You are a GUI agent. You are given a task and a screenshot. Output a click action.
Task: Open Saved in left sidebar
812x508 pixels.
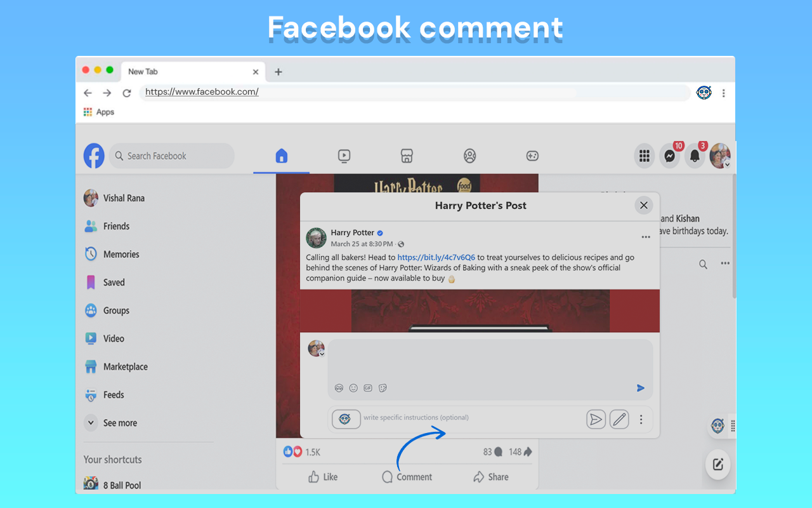[105, 283]
